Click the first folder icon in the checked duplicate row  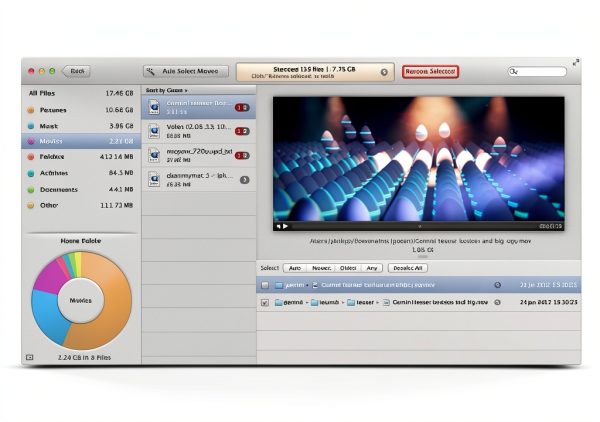[279, 303]
